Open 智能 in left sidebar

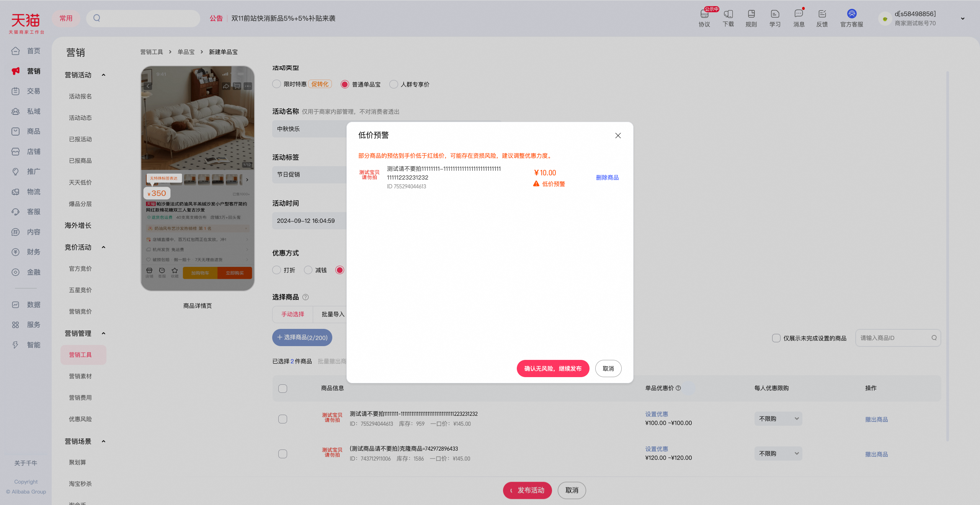(x=26, y=345)
